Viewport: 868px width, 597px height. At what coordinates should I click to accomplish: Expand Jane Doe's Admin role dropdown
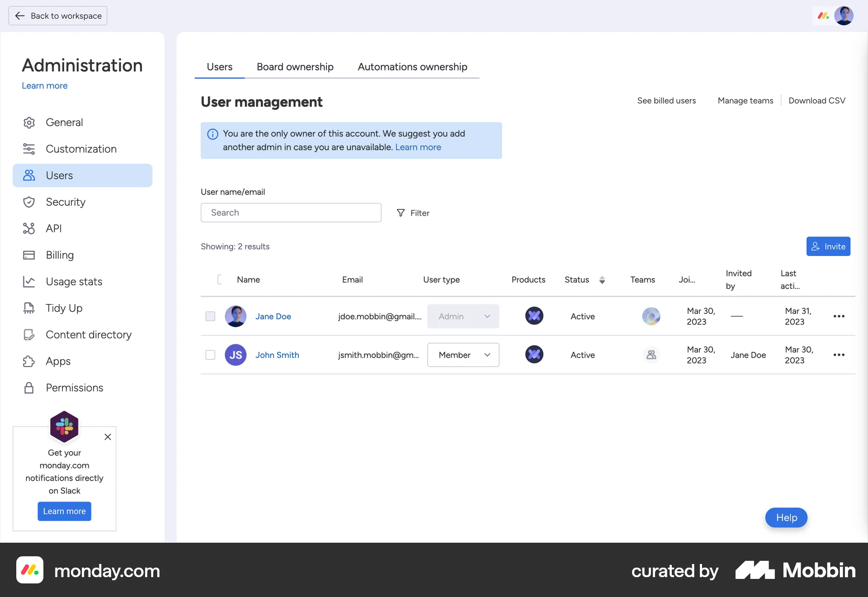tap(463, 316)
